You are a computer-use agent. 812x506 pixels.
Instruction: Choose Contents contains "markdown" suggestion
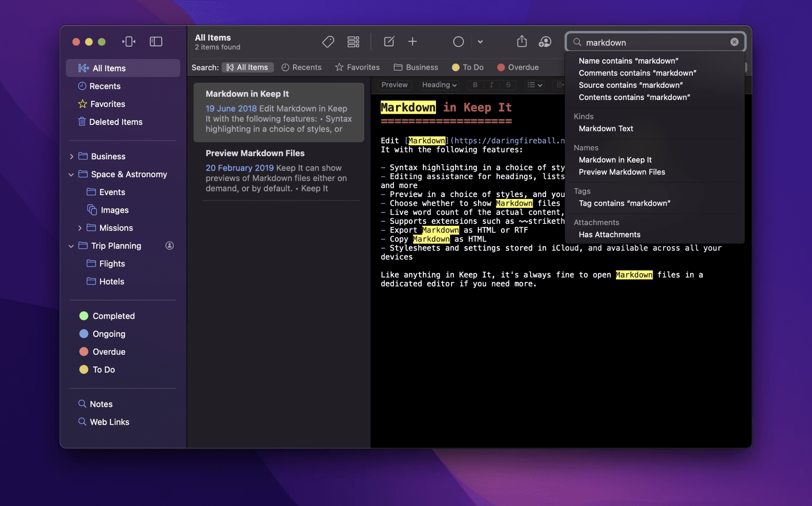coord(634,97)
